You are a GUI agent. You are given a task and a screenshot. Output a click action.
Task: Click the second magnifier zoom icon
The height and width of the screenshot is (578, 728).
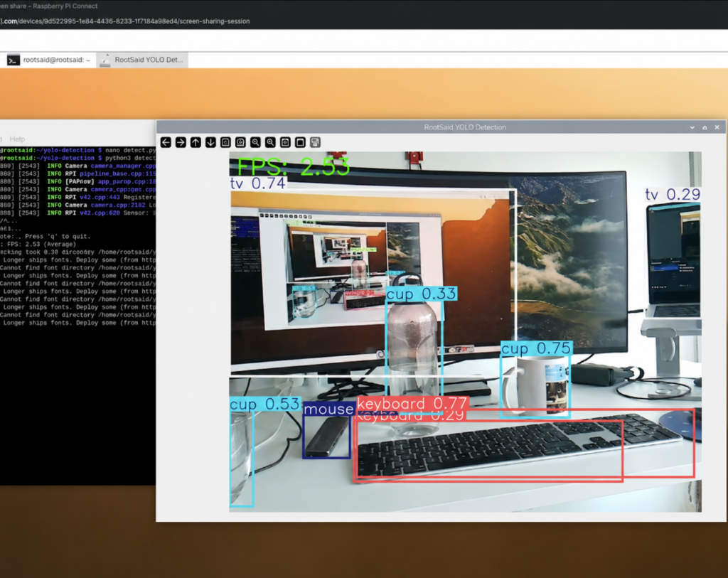270,142
